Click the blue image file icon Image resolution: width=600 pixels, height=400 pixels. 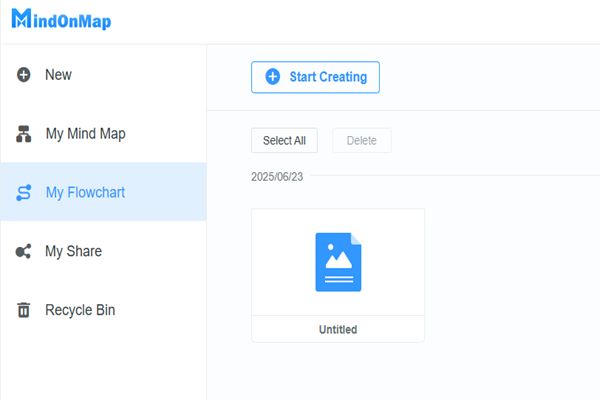(x=338, y=262)
